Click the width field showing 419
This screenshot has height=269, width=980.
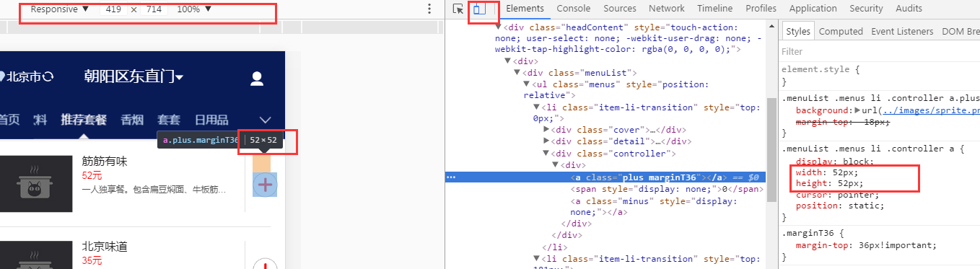point(113,9)
